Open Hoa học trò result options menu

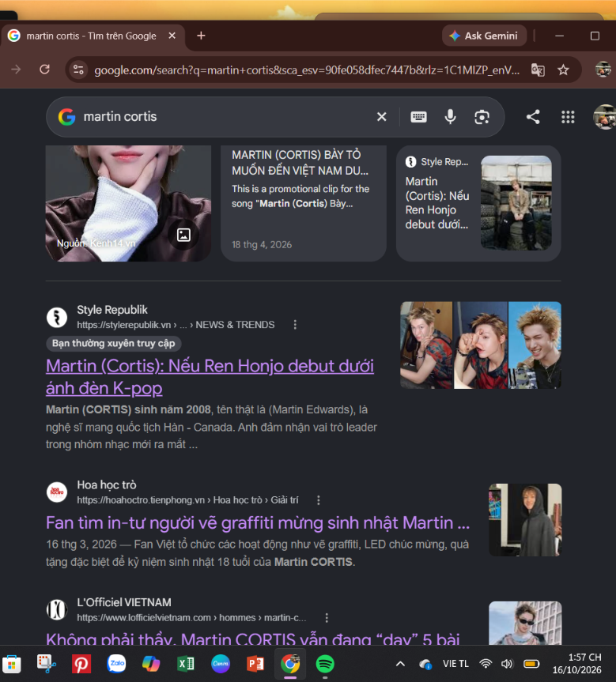pos(318,500)
